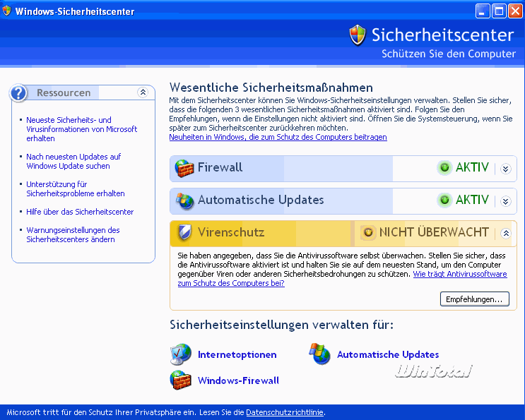
Task: Click the Automatische Updates globe icon in status row
Action: coord(185,200)
